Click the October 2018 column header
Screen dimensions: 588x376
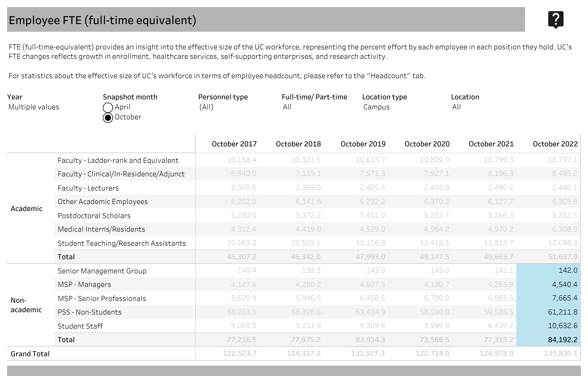(298, 144)
